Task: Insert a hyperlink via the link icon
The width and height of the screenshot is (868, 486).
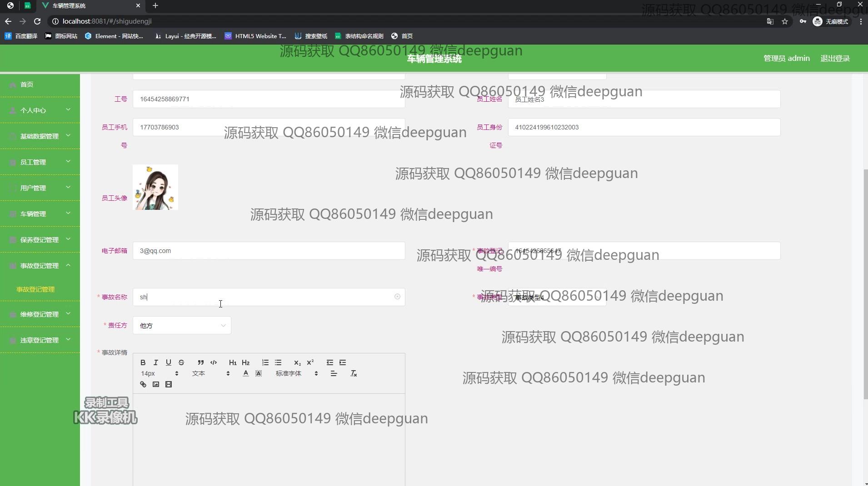Action: coord(143,384)
